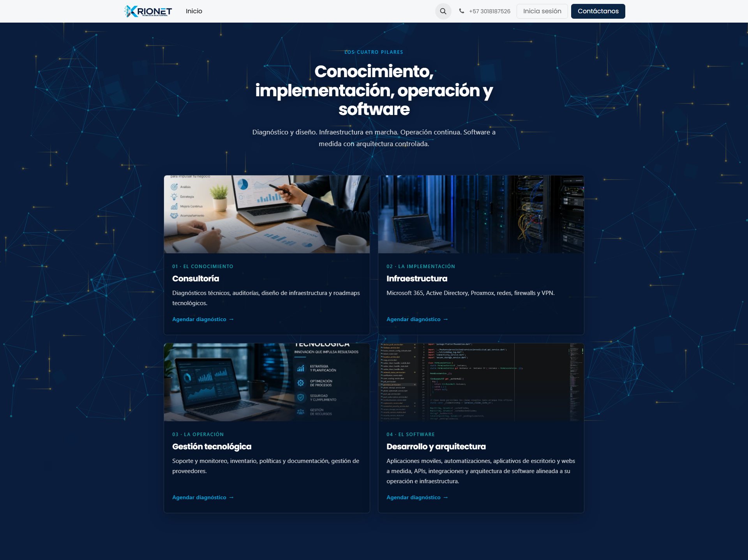748x560 pixels.
Task: Open the Gestión tecnológica laptop image
Action: (x=267, y=382)
